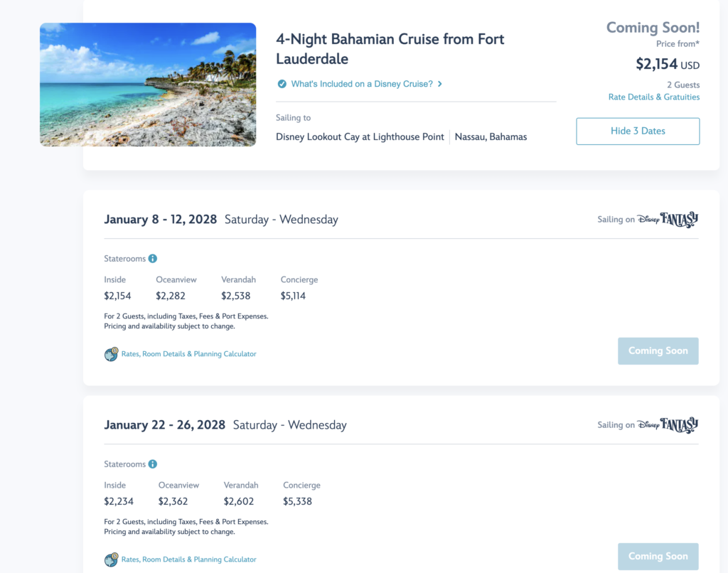Open Rates, Room Details link for January 8 sailing

tap(188, 354)
